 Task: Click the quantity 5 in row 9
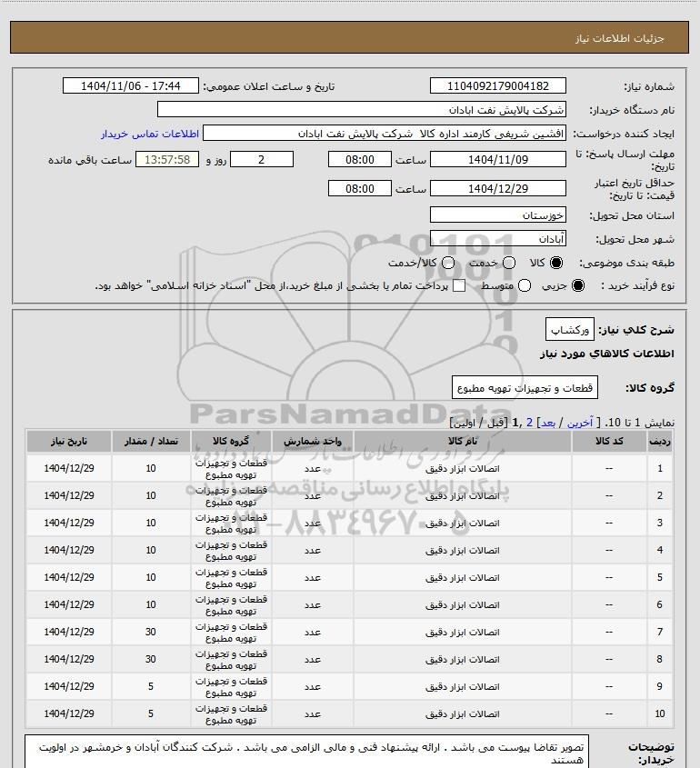(x=150, y=687)
